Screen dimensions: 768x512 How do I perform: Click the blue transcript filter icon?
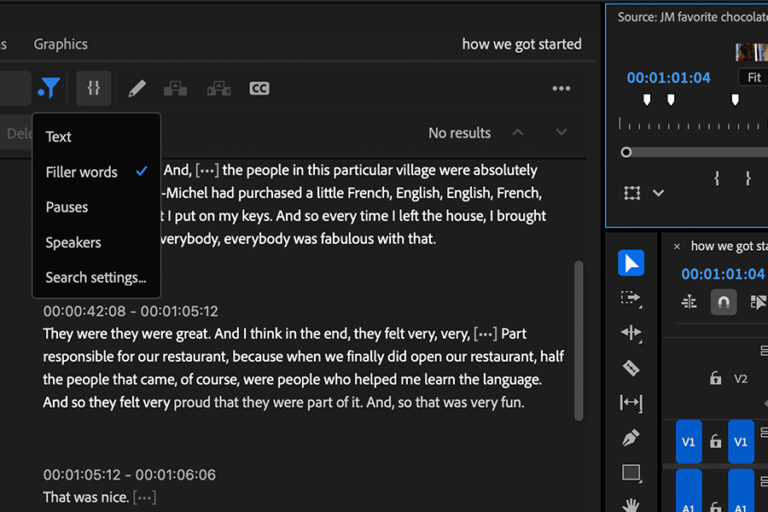[x=48, y=89]
